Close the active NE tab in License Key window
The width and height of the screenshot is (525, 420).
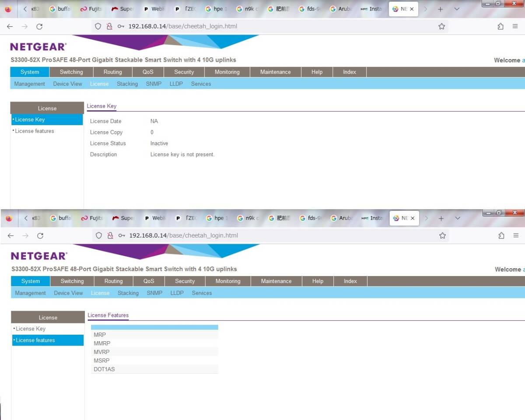point(412,9)
